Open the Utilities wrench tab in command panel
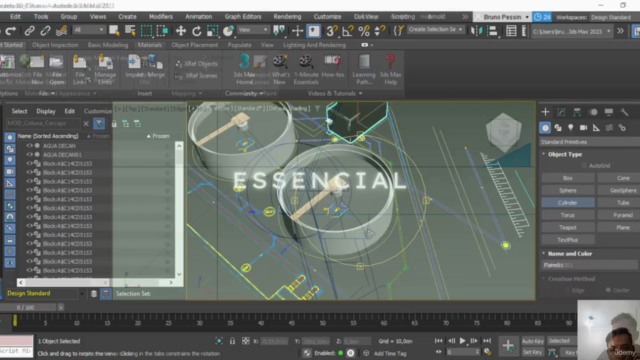The height and width of the screenshot is (360, 640). pyautogui.click(x=624, y=112)
